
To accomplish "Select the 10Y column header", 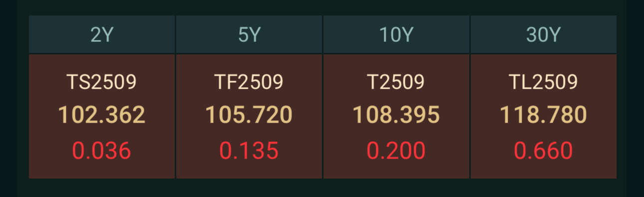I will click(396, 34).
